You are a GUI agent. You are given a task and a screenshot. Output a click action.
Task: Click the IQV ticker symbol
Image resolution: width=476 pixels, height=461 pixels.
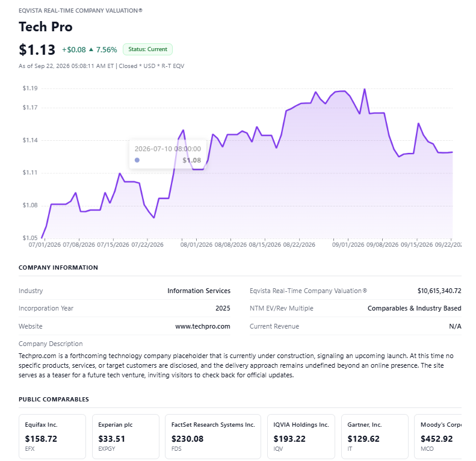coord(278,449)
